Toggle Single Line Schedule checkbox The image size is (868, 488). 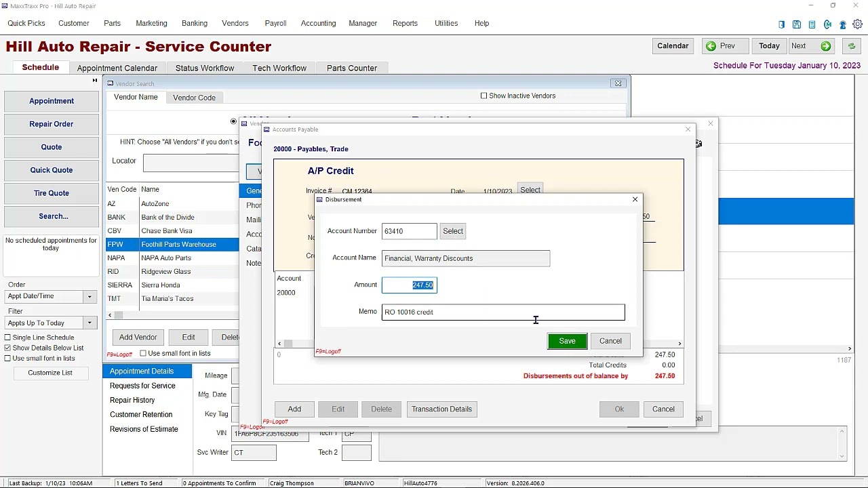[8, 338]
